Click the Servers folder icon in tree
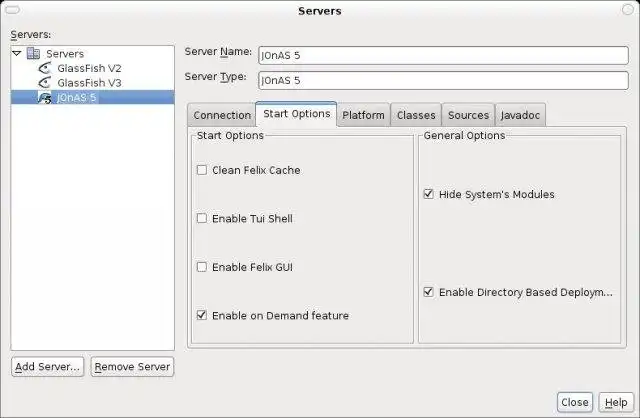 pos(34,53)
